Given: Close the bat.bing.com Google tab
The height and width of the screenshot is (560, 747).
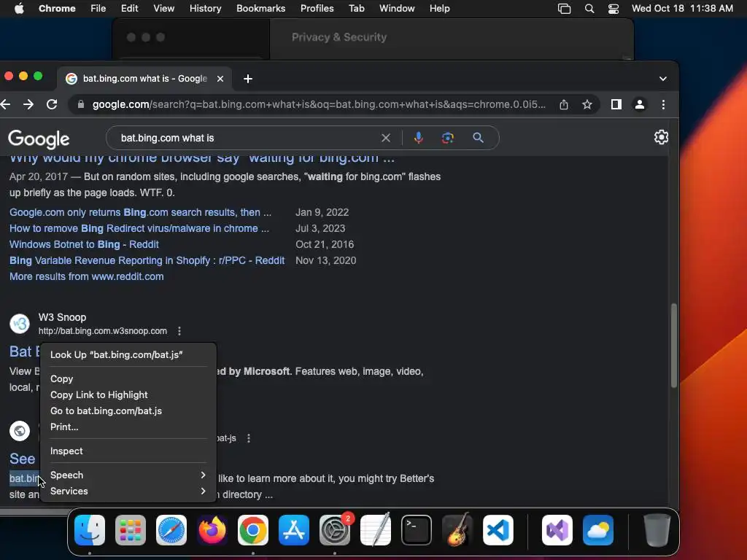Looking at the screenshot, I should point(220,79).
